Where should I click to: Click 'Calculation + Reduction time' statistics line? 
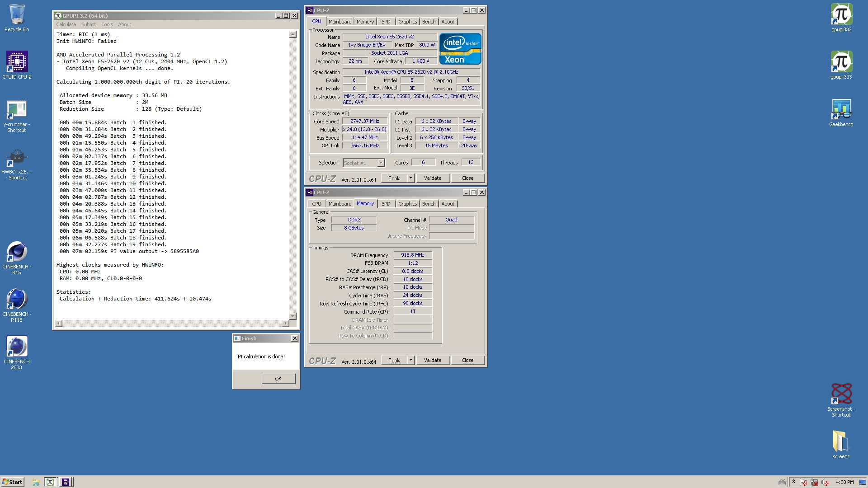[136, 299]
